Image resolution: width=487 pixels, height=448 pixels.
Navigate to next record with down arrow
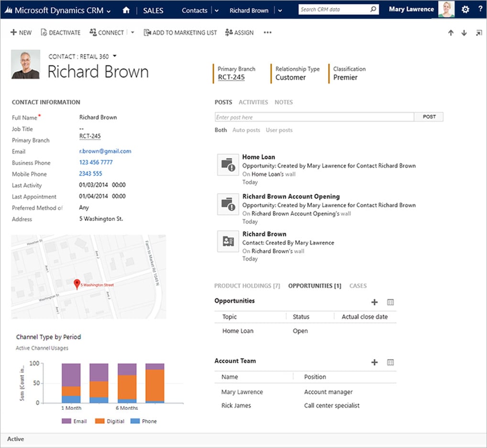pyautogui.click(x=463, y=33)
